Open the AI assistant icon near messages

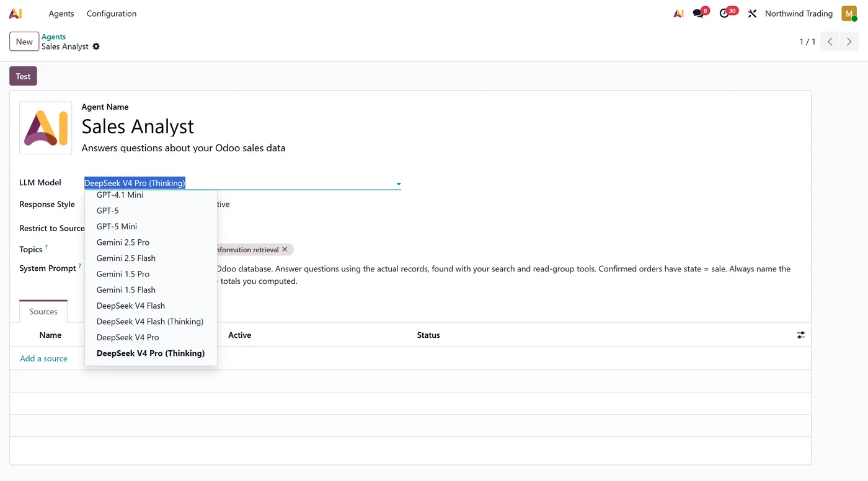coord(679,14)
